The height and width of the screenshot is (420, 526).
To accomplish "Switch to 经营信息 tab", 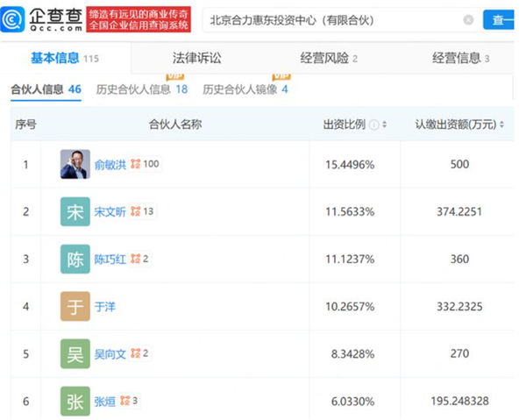I will [x=460, y=58].
